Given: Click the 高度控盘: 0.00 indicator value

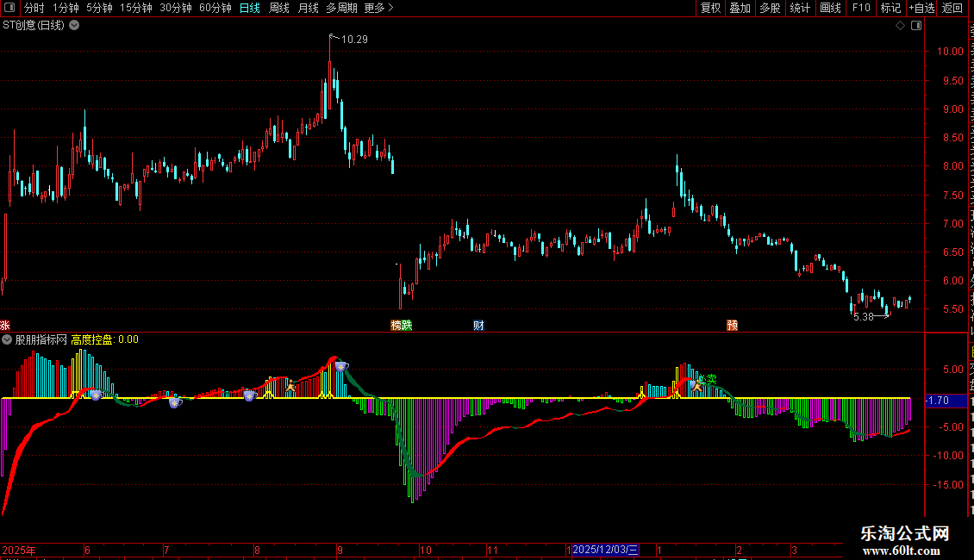Looking at the screenshot, I should pos(104,339).
